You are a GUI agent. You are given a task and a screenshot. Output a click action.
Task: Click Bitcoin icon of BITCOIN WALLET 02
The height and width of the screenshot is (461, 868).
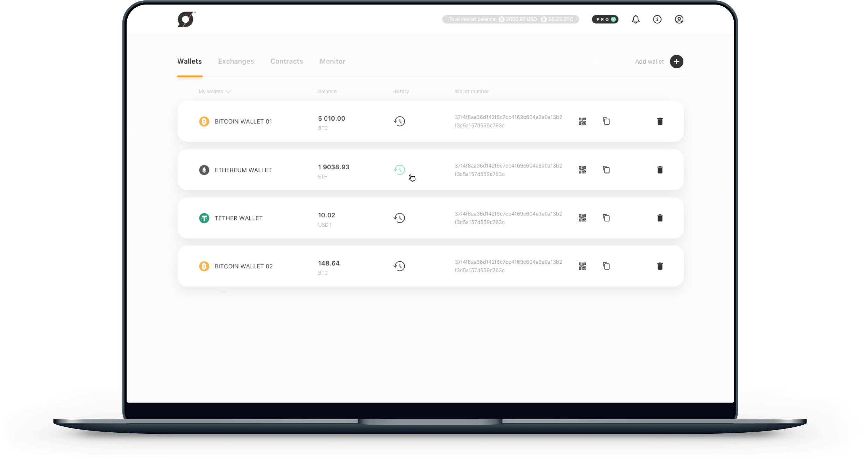[x=204, y=267]
